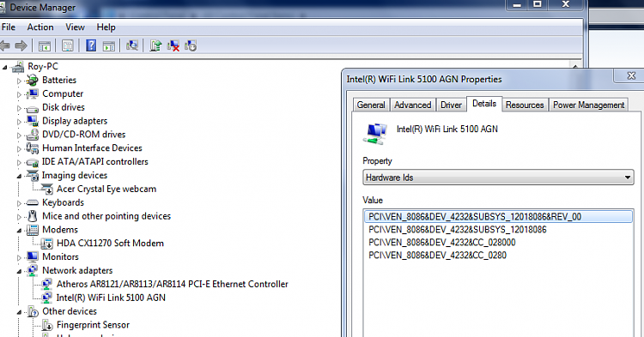Image resolution: width=644 pixels, height=337 pixels.
Task: Select hardware ID ending in REV_00
Action: pyautogui.click(x=498, y=216)
